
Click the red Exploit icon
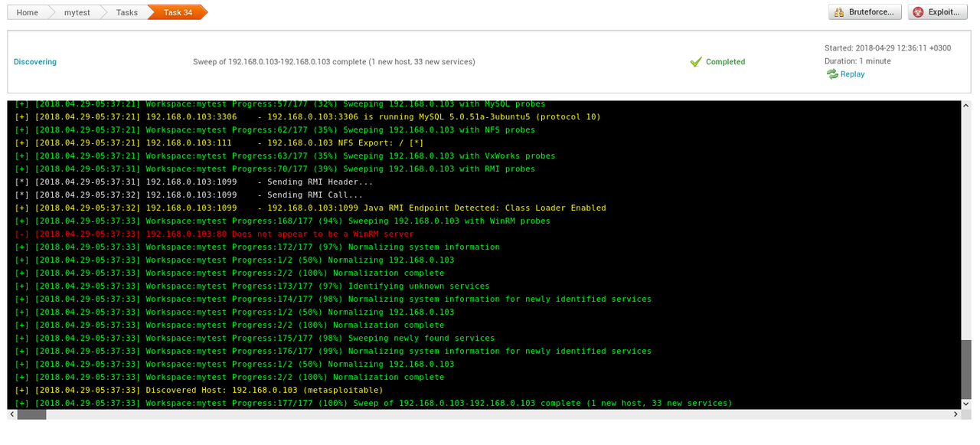919,12
